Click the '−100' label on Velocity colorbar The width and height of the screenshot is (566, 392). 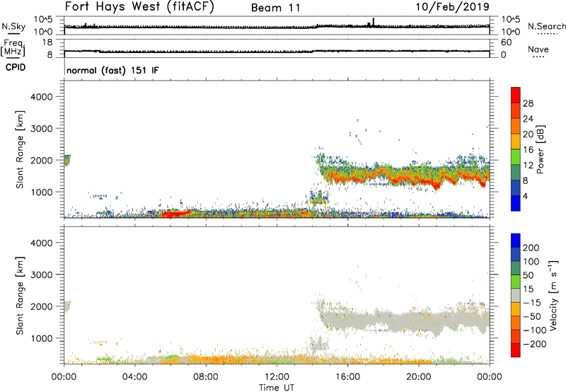point(535,330)
